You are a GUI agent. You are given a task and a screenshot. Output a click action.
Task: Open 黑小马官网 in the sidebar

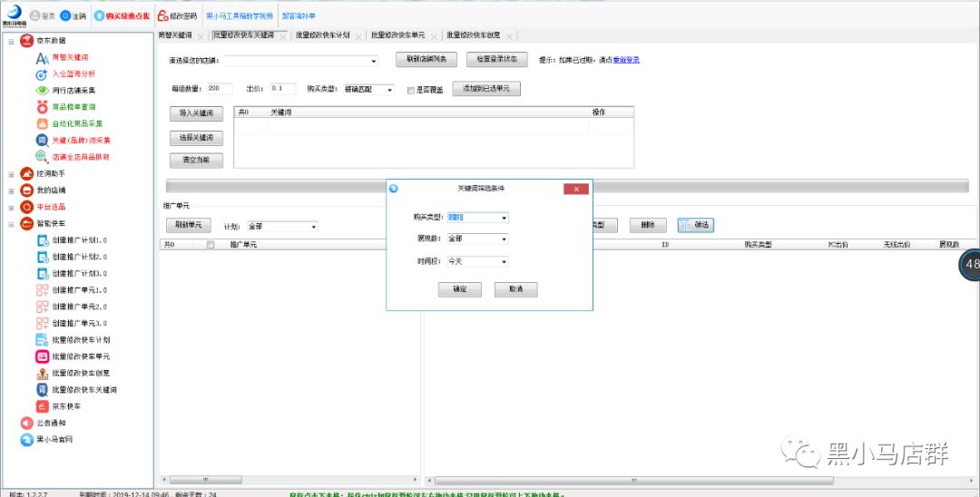[54, 440]
